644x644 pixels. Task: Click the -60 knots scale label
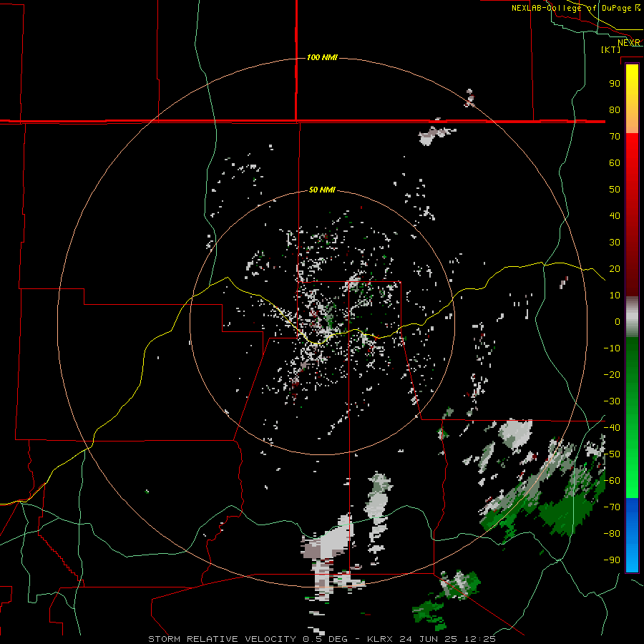click(612, 481)
